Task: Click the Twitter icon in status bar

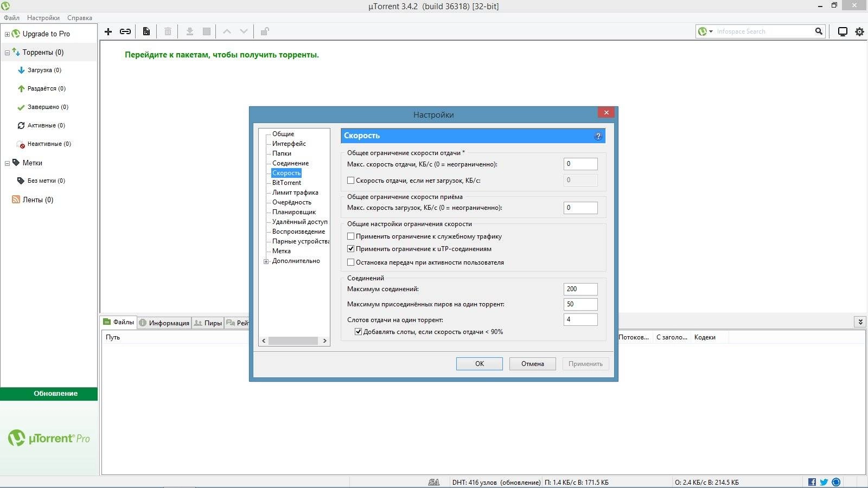Action: tap(824, 482)
